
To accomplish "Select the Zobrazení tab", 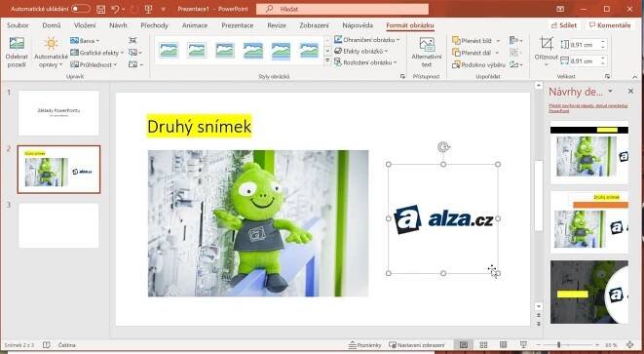I will pyautogui.click(x=314, y=25).
